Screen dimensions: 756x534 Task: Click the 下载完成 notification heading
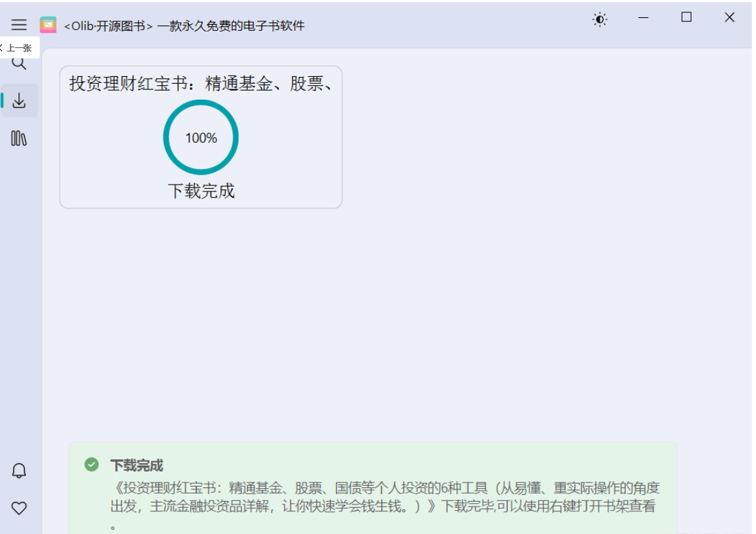click(137, 465)
